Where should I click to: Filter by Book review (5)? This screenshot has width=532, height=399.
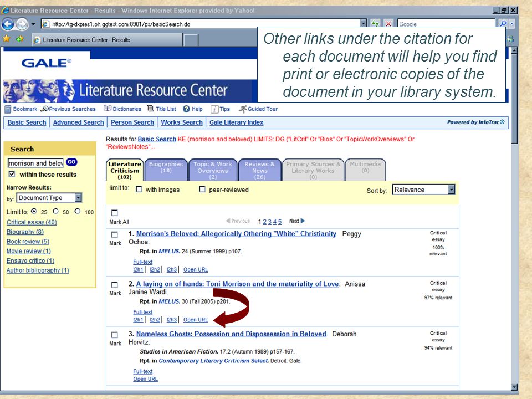(28, 241)
